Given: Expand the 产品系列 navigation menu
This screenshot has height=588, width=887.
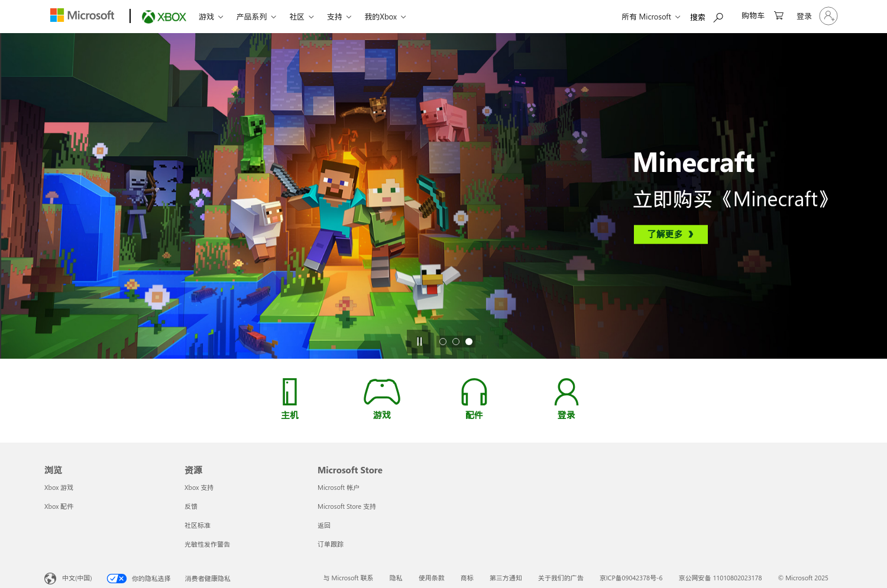Looking at the screenshot, I should click(256, 17).
